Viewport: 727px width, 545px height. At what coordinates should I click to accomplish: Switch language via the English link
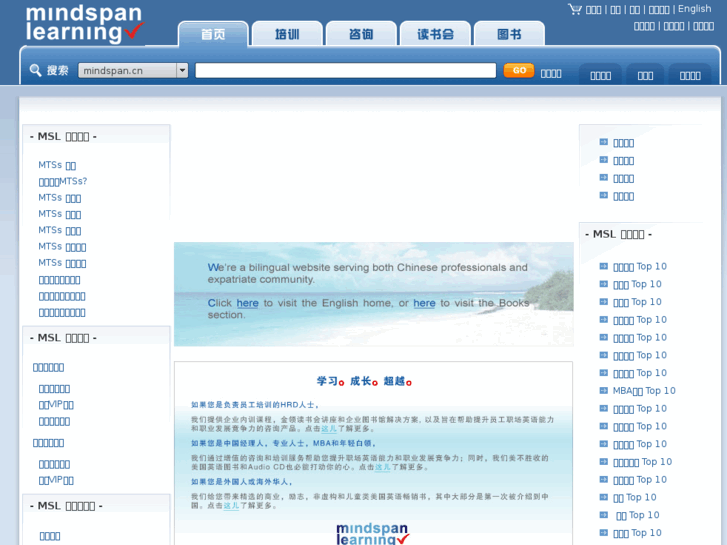[x=694, y=9]
